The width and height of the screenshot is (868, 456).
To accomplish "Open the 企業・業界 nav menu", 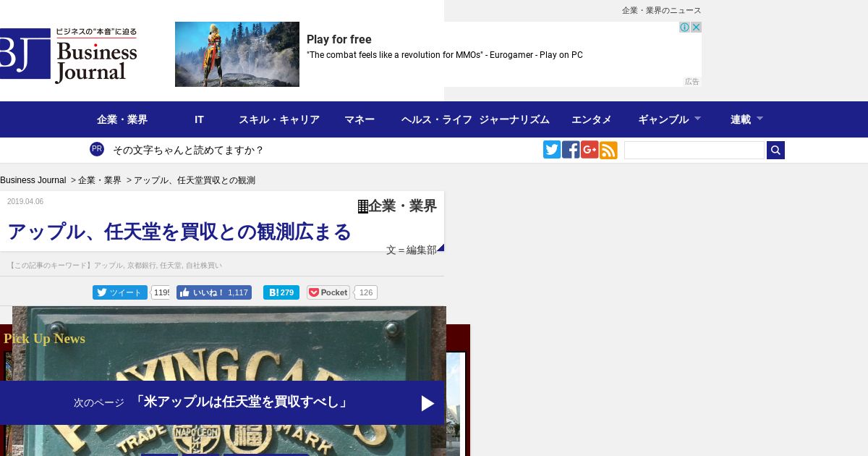I will click(122, 119).
